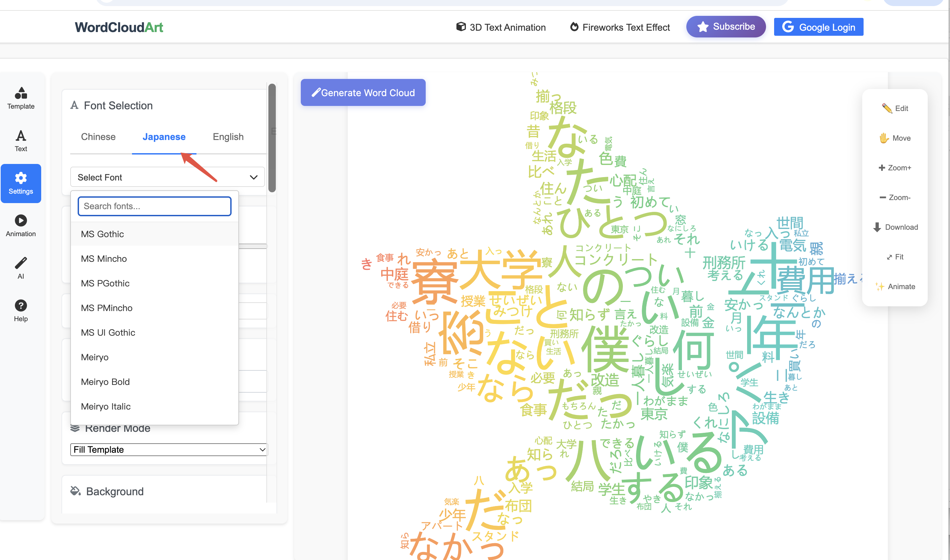Click the Zoom- tool
The image size is (950, 560).
tap(895, 197)
